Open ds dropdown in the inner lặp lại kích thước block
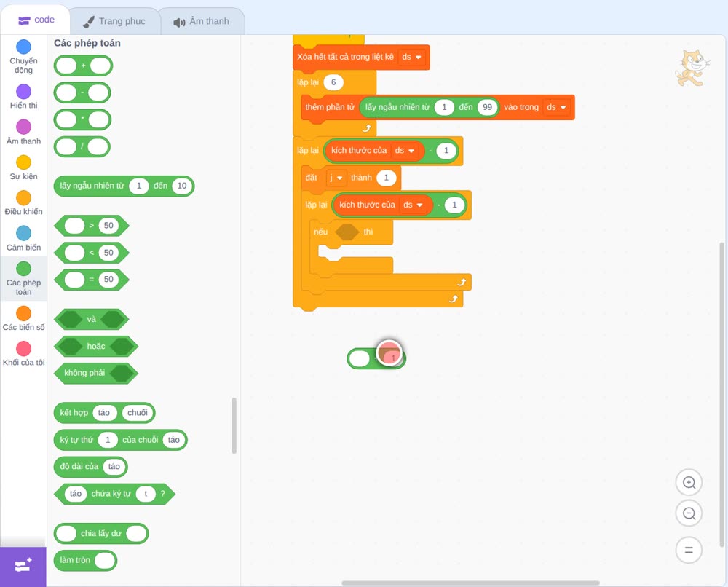 click(414, 205)
